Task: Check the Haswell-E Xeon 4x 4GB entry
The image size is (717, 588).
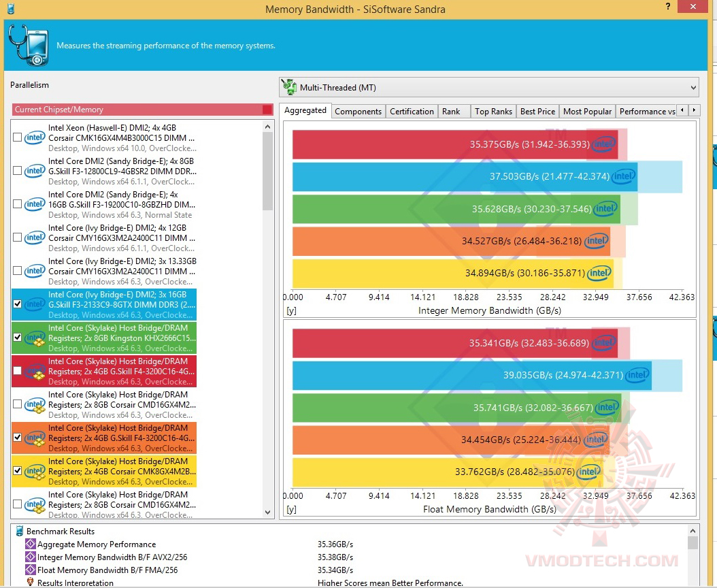Action: (x=18, y=137)
